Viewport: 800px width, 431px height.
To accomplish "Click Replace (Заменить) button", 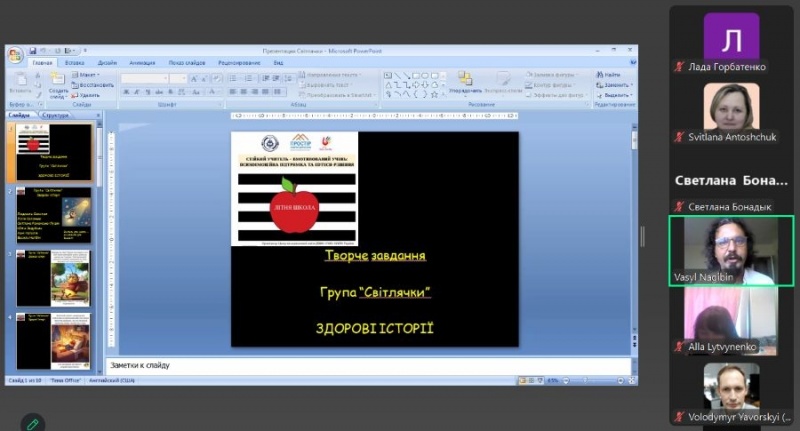I will pos(614,85).
